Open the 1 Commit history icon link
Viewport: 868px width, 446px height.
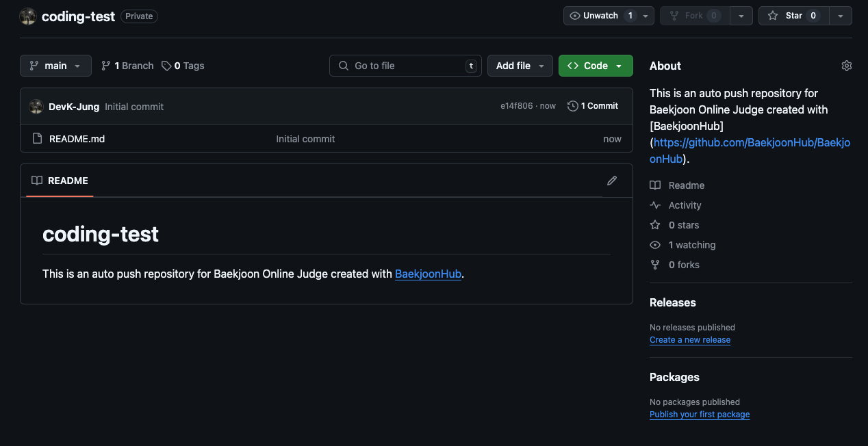click(x=572, y=106)
